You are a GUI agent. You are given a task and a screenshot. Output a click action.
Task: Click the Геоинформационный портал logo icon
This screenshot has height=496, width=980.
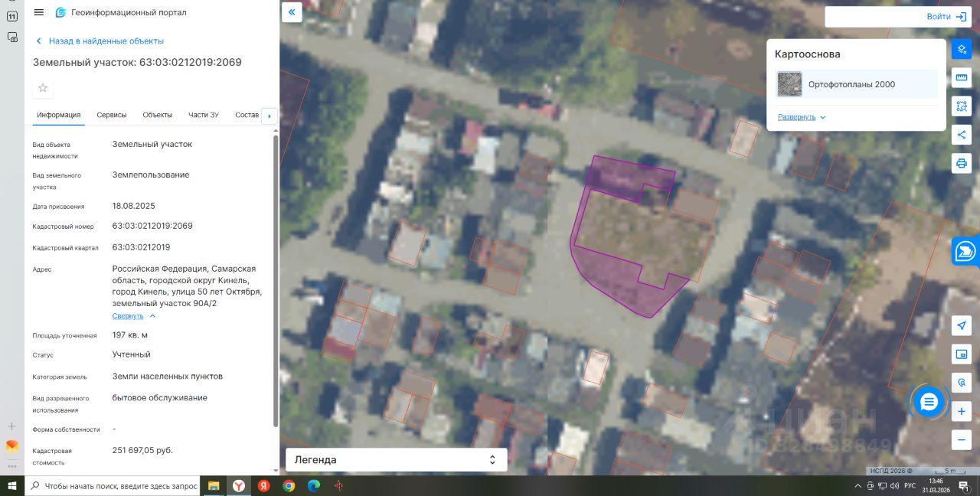61,12
